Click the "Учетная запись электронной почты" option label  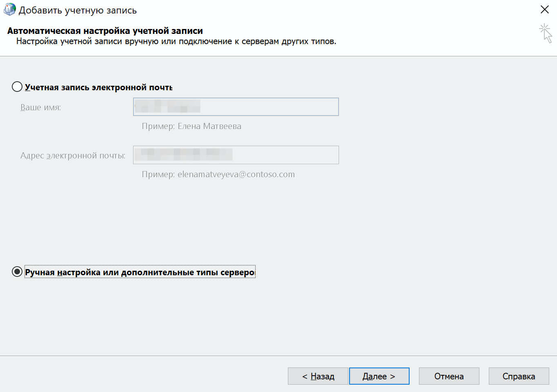click(x=98, y=87)
